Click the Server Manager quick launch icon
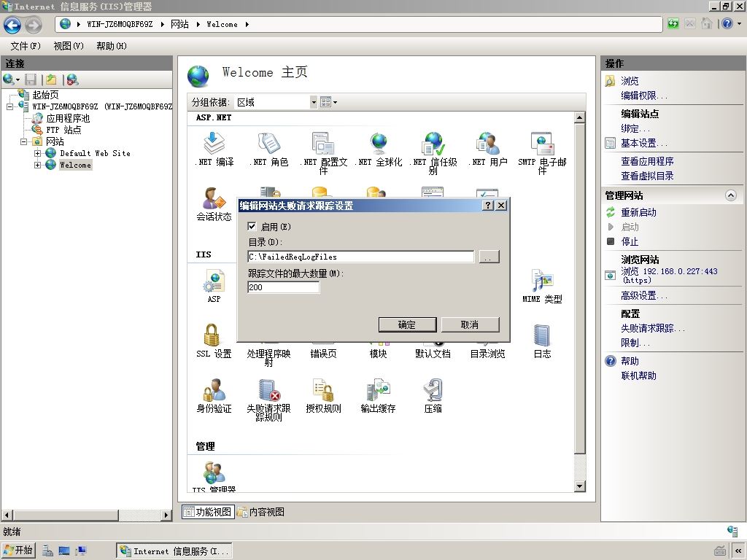This screenshot has width=747, height=560. click(47, 551)
